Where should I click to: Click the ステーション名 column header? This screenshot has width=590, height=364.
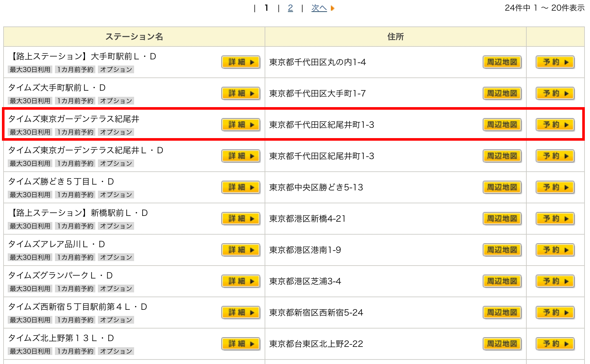click(x=134, y=37)
